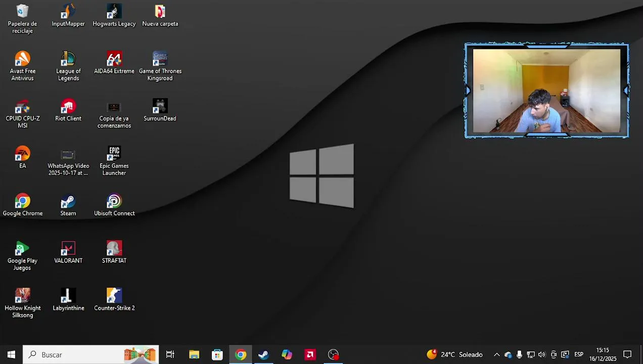Open the Windows Start menu
Image resolution: width=643 pixels, height=364 pixels.
coord(11,354)
